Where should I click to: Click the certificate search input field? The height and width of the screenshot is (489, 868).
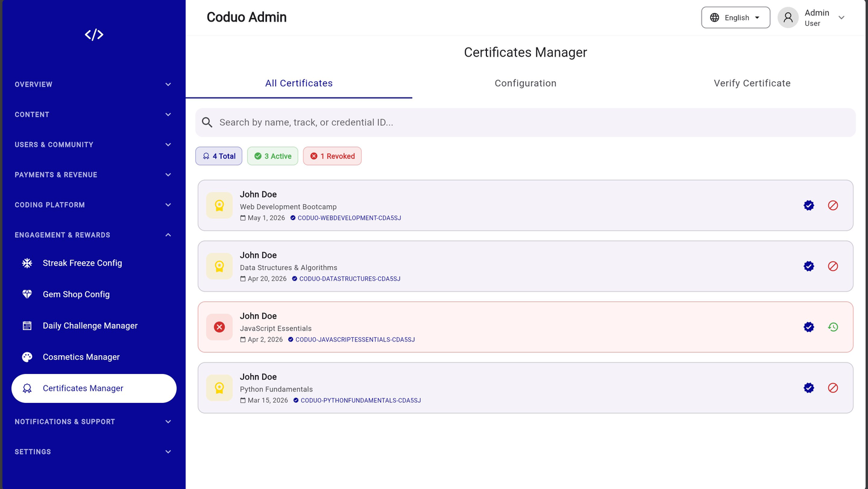tap(526, 122)
